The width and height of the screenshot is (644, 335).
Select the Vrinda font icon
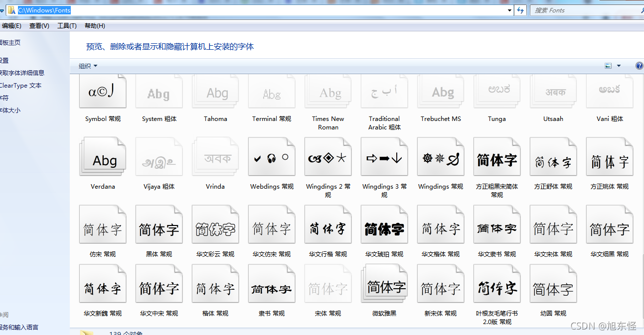pos(215,157)
